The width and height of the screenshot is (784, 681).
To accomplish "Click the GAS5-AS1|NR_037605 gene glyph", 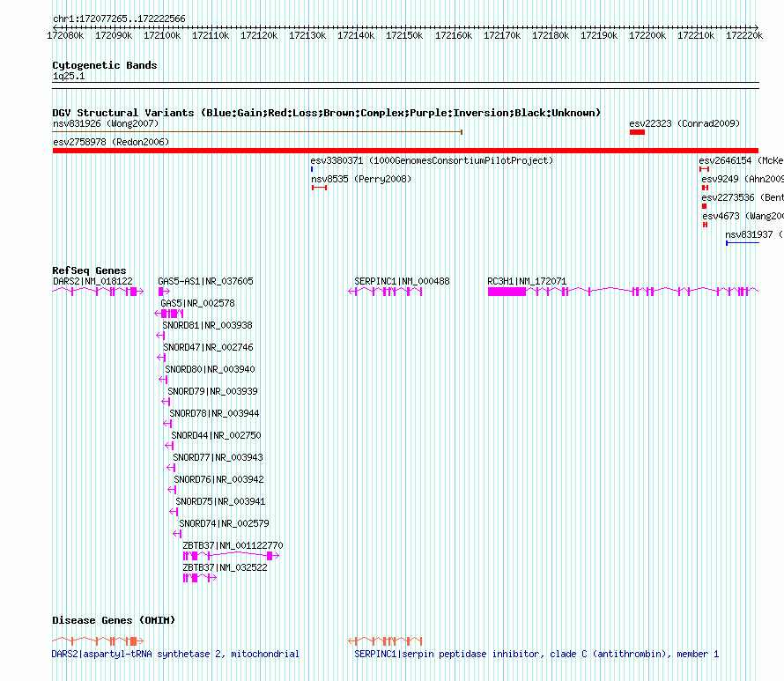I will [165, 292].
